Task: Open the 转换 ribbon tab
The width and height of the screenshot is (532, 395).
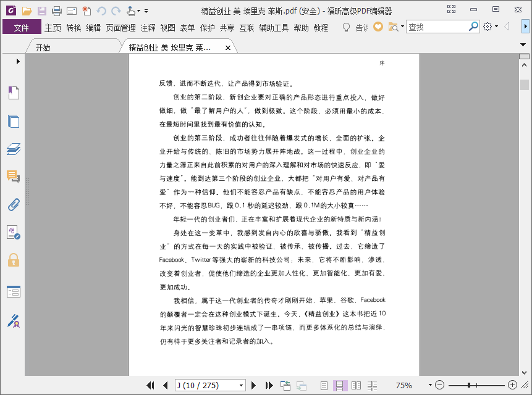Action: coord(74,27)
